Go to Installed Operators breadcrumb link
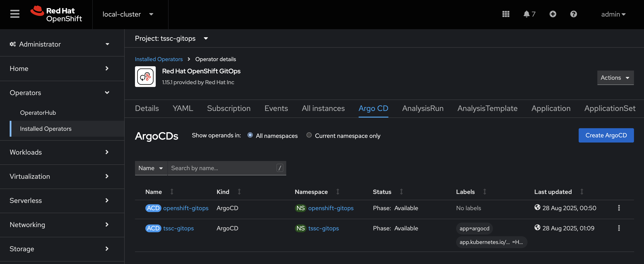The image size is (644, 264). coord(159,59)
